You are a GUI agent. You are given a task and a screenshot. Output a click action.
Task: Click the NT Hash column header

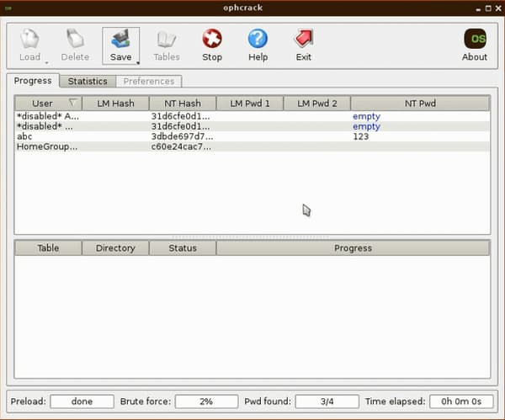click(182, 104)
